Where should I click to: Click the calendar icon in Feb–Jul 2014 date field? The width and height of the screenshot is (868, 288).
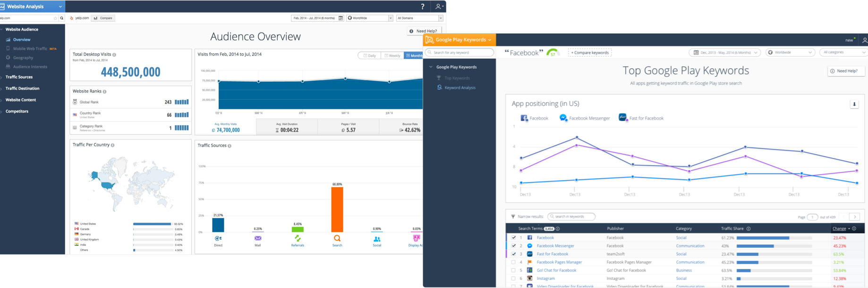click(x=341, y=18)
